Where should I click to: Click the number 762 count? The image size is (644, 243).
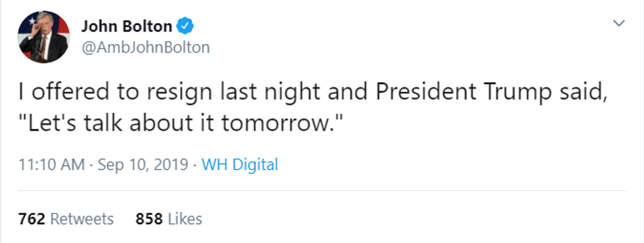[x=32, y=219]
